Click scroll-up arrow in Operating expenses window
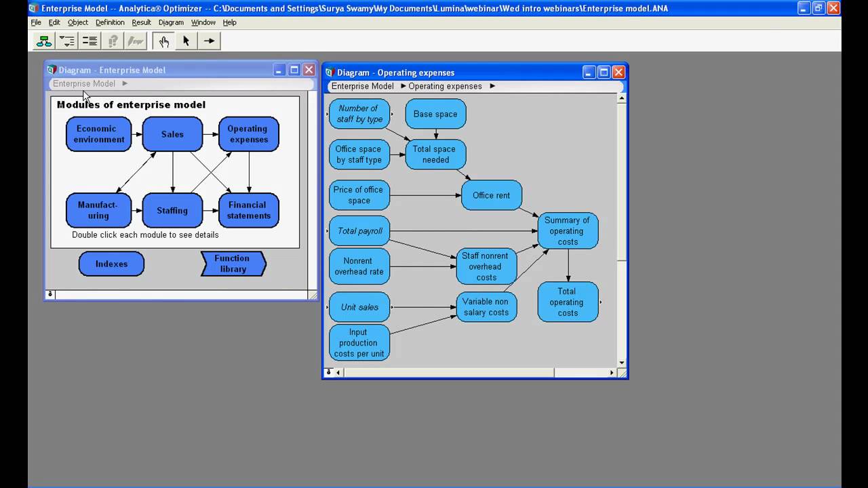868x488 pixels. (x=622, y=99)
